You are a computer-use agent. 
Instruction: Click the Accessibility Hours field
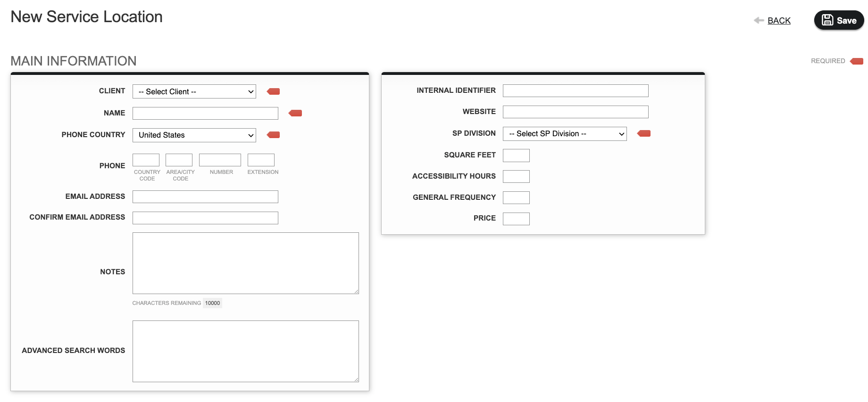click(x=516, y=176)
